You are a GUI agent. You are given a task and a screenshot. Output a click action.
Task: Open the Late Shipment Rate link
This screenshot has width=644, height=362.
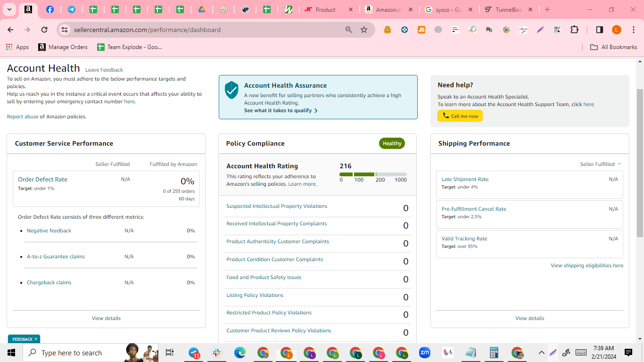pos(465,179)
